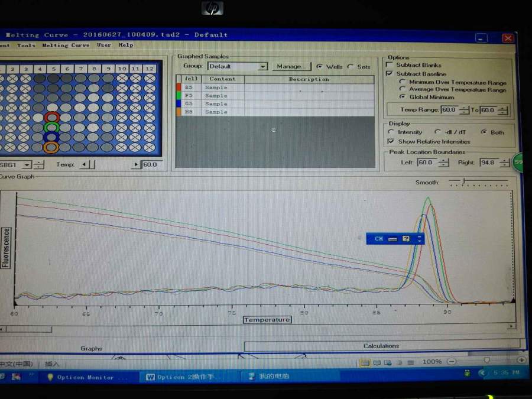Select the Global Minimum option

pos(403,97)
